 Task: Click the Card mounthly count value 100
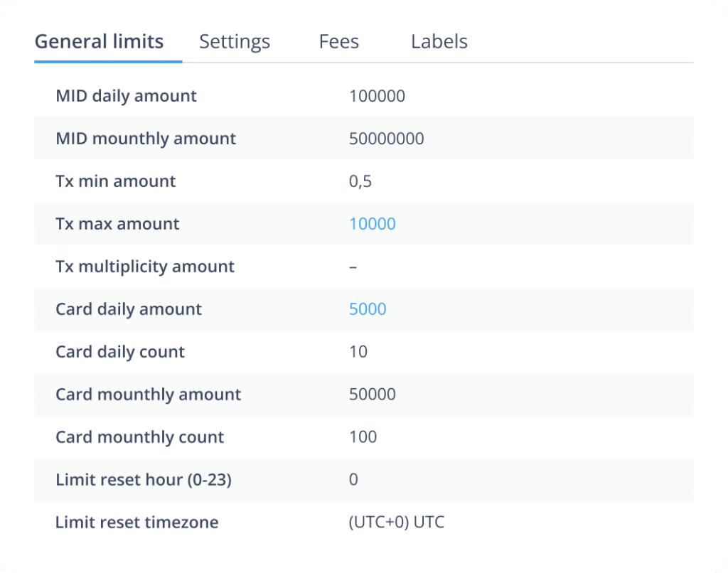click(x=363, y=437)
